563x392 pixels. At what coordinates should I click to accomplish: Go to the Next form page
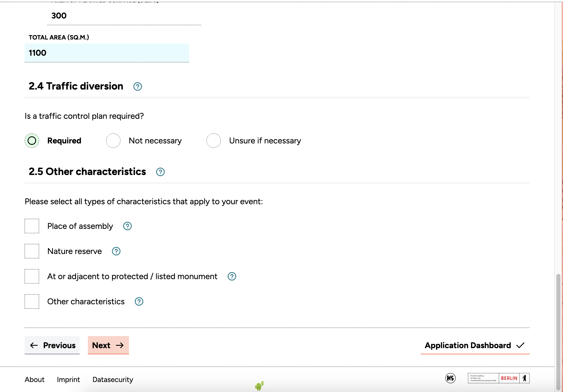(108, 345)
